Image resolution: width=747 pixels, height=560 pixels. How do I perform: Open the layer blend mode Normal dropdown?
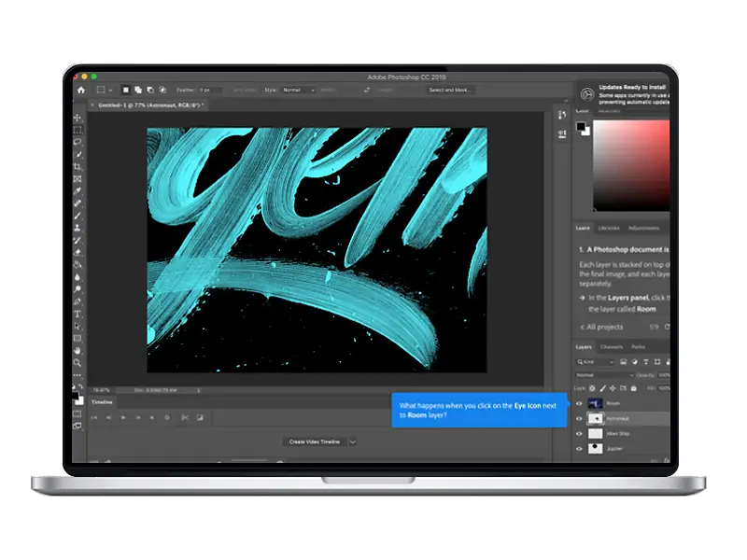[x=605, y=375]
